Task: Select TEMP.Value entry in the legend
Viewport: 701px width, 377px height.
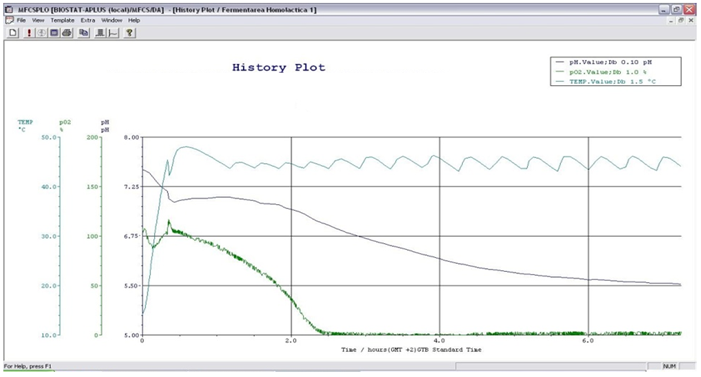Action: pos(605,82)
